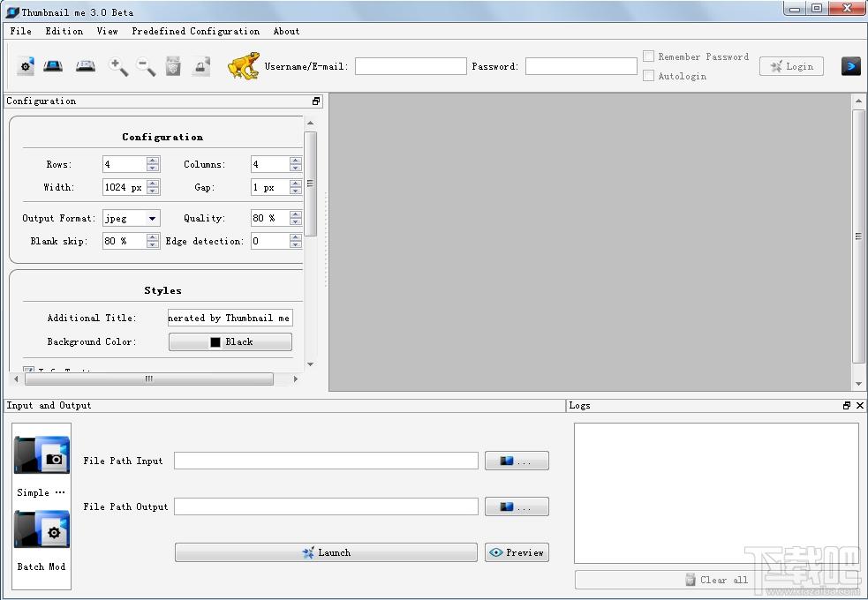Screen dimensions: 868x600
Task: Increase Gap value with up arrow
Action: [296, 184]
